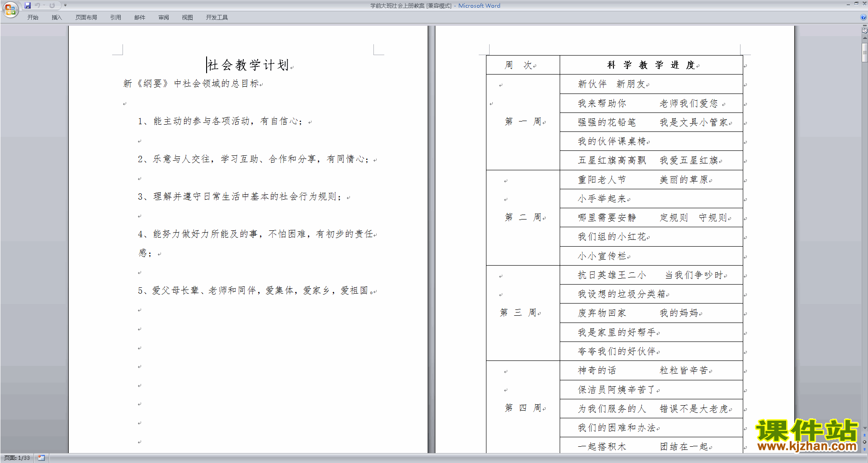Screen dimensions: 868x463
Task: Undo the last action
Action: 38,5
